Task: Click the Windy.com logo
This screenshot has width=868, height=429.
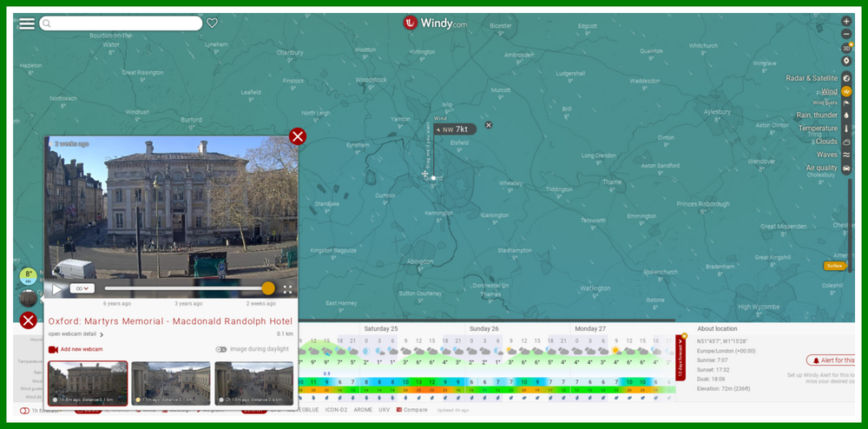Action: coord(435,23)
